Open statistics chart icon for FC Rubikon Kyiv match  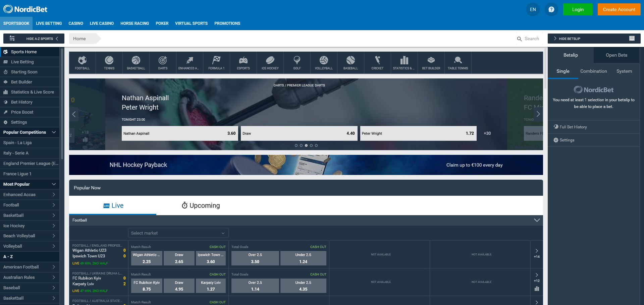point(537,289)
